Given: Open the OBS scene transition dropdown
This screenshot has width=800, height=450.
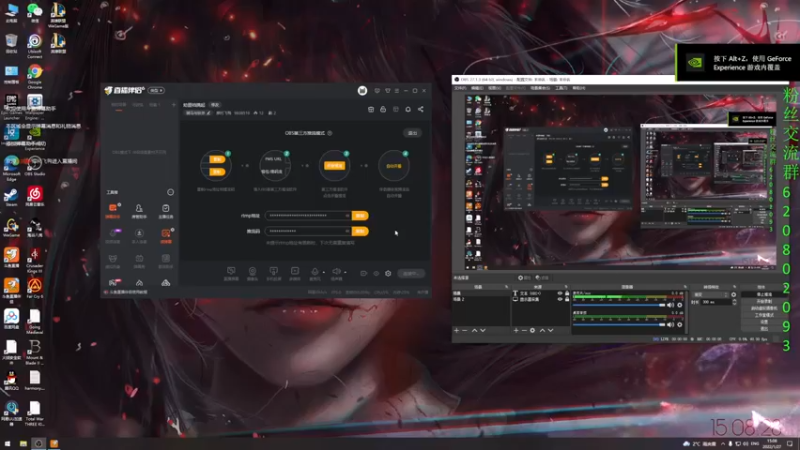Looking at the screenshot, I should [711, 295].
